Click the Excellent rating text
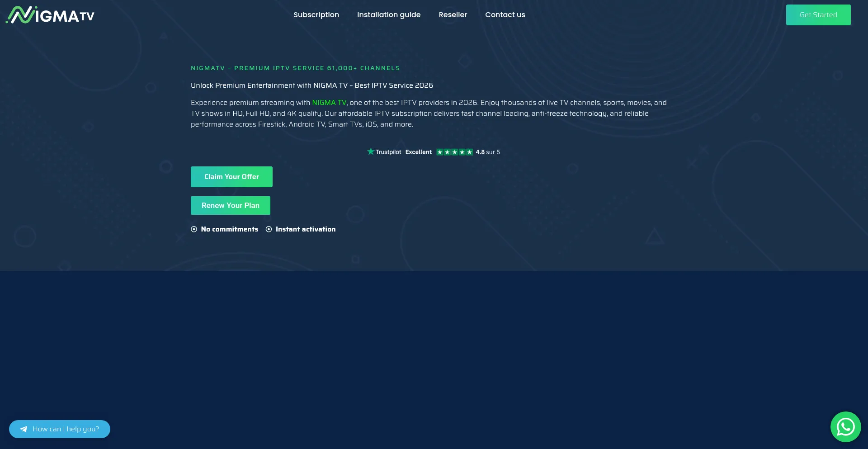This screenshot has width=868, height=449. coord(418,152)
